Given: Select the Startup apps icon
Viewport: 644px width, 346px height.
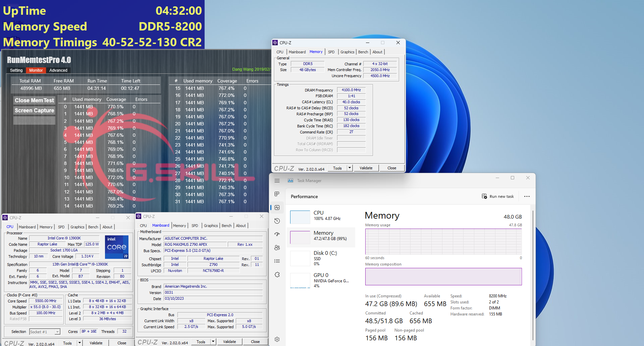Looking at the screenshot, I should click(x=277, y=234).
